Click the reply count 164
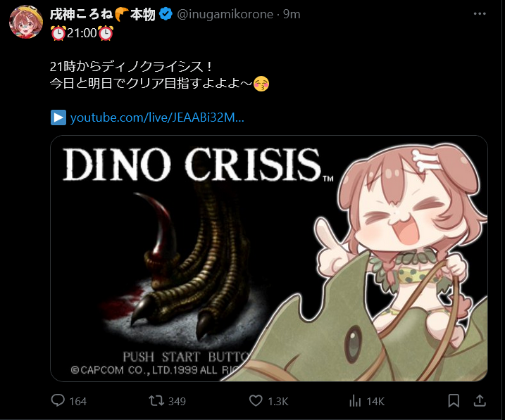Viewport: 505px width, 420px height. pos(78,401)
